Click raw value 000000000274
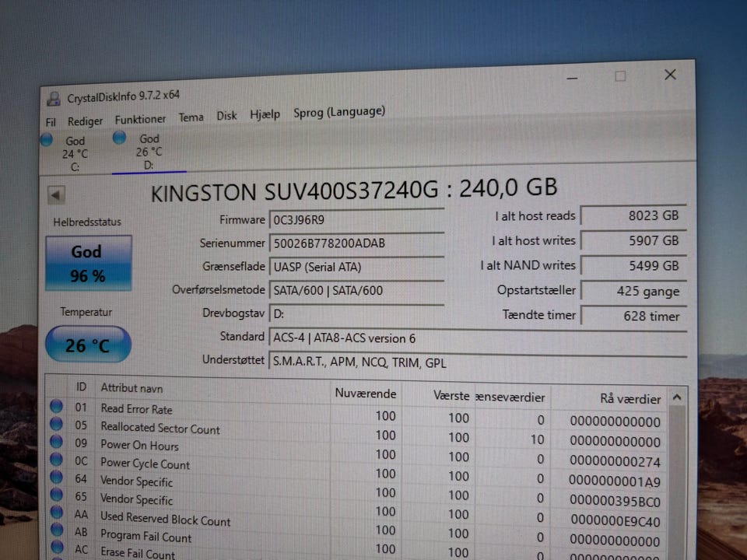The height and width of the screenshot is (560, 747). (x=615, y=462)
